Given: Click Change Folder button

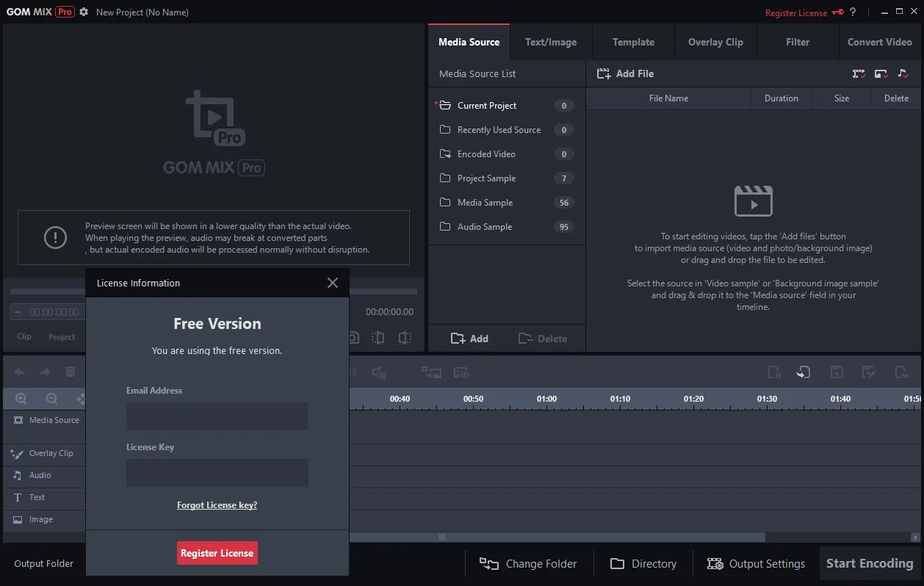Looking at the screenshot, I should coord(528,564).
